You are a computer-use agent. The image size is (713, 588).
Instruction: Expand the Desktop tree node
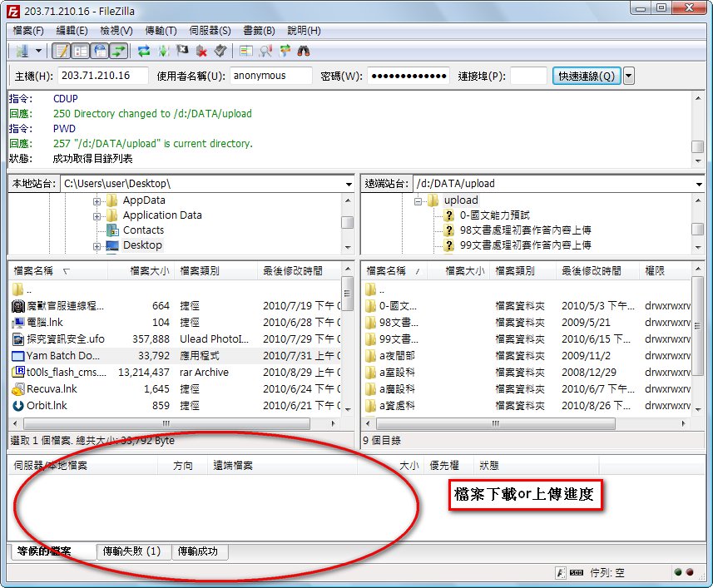pos(97,246)
